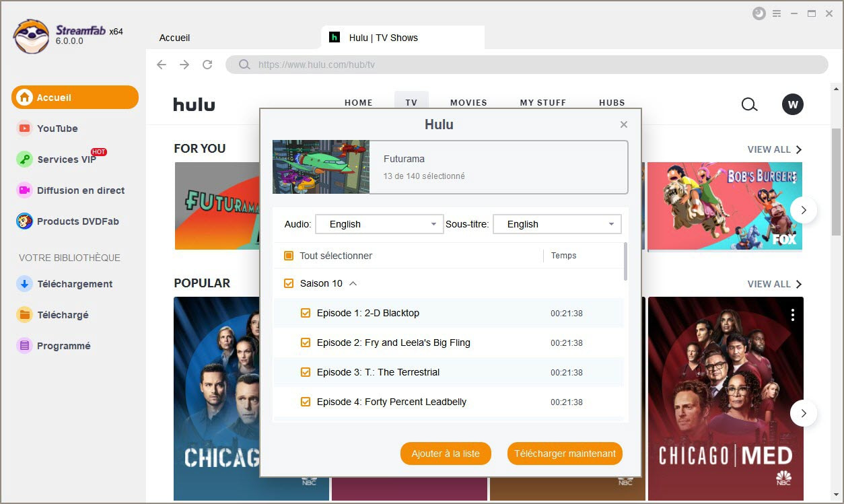Select the Hulu | TV Shows tab
The image size is (844, 504).
403,38
